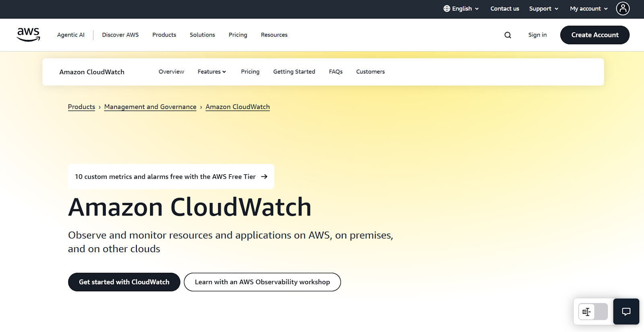The image size is (644, 332).
Task: Go to CloudWatch Pricing tab
Action: [x=250, y=72]
